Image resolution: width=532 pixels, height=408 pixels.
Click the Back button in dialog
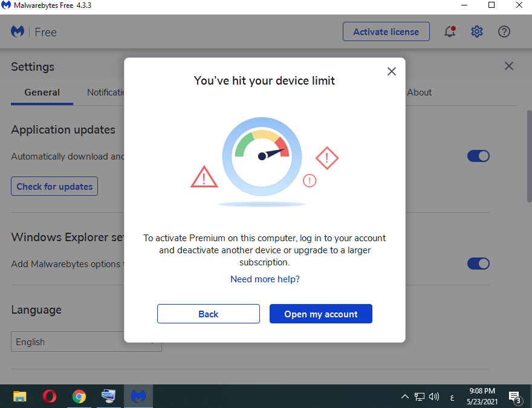pos(209,314)
